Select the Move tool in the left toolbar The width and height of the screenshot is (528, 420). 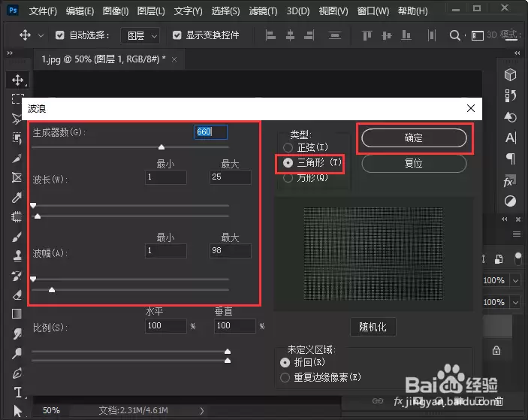pos(17,80)
